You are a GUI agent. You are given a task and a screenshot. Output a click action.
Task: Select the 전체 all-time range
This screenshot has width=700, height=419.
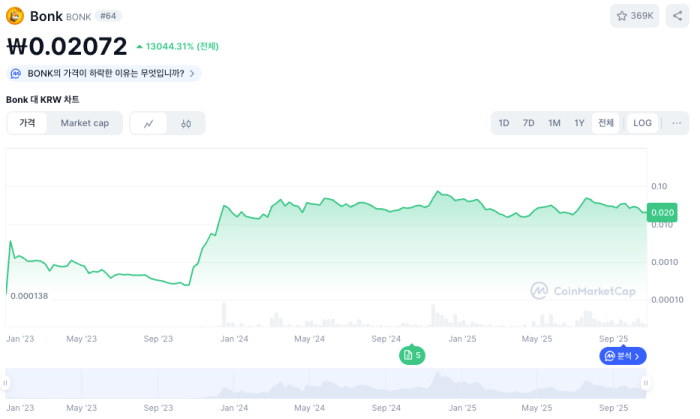pos(606,123)
